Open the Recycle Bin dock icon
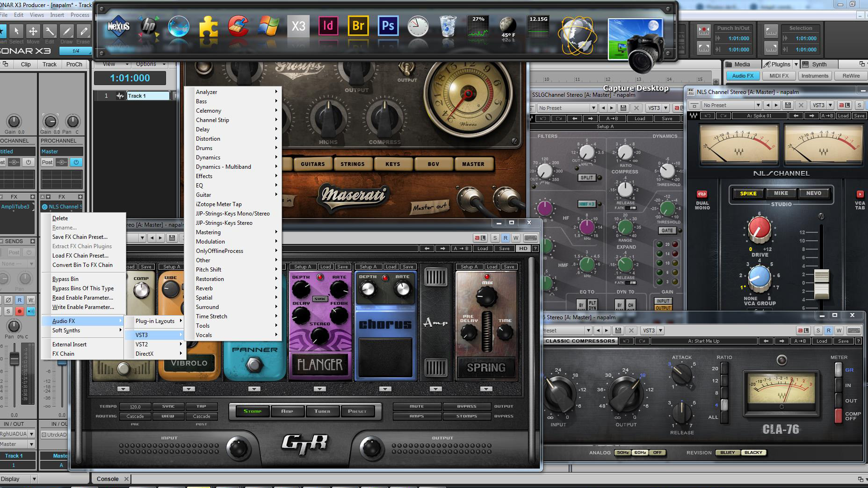 448,26
